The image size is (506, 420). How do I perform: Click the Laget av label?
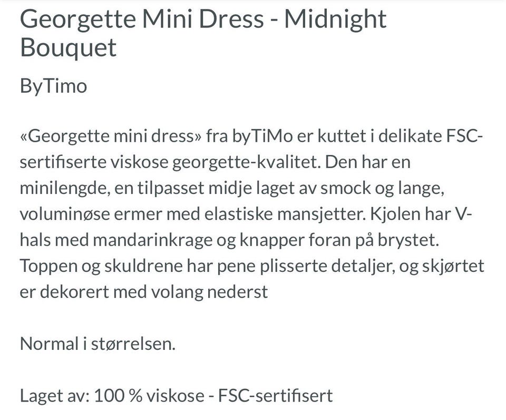[54, 396]
